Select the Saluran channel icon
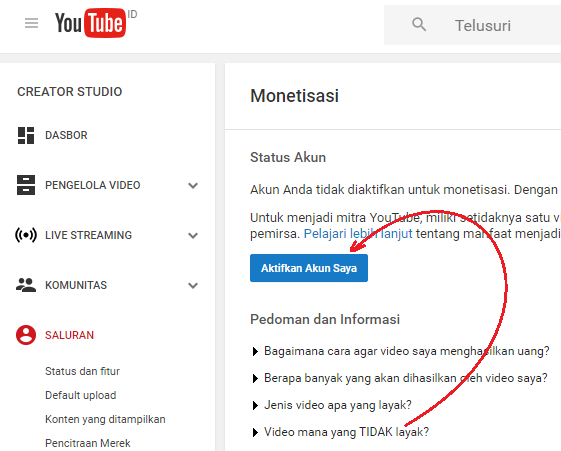The image size is (561, 451). (26, 335)
